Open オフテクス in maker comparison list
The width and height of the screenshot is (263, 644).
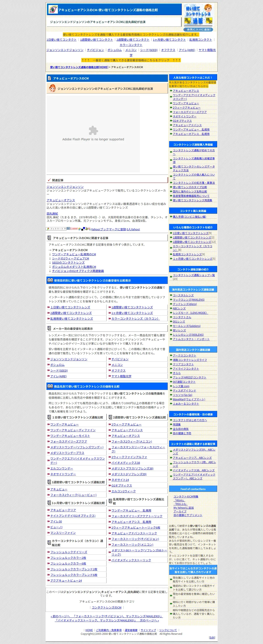pyautogui.click(x=118, y=371)
